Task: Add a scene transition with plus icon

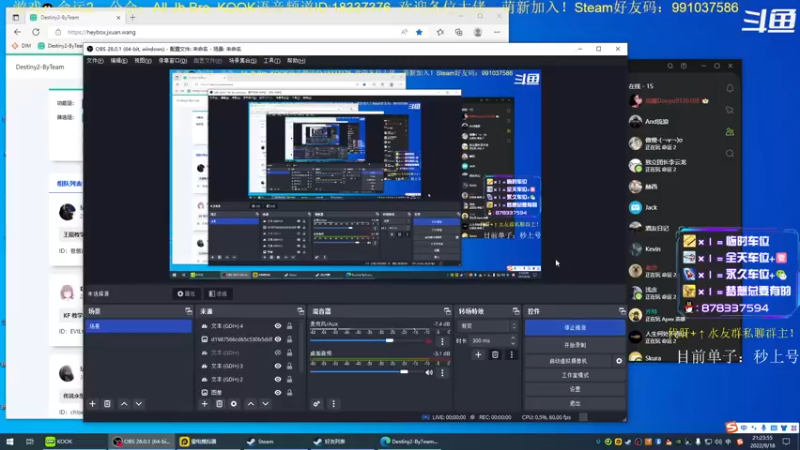Action: point(478,355)
